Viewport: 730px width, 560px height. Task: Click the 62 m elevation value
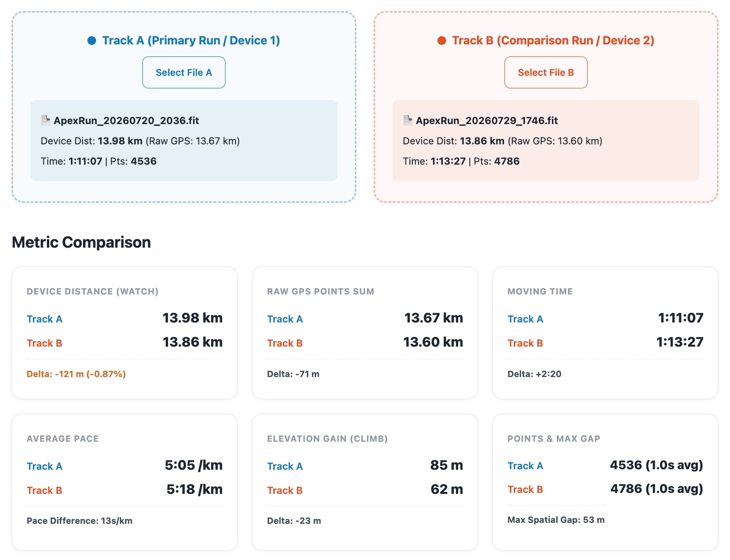click(446, 490)
